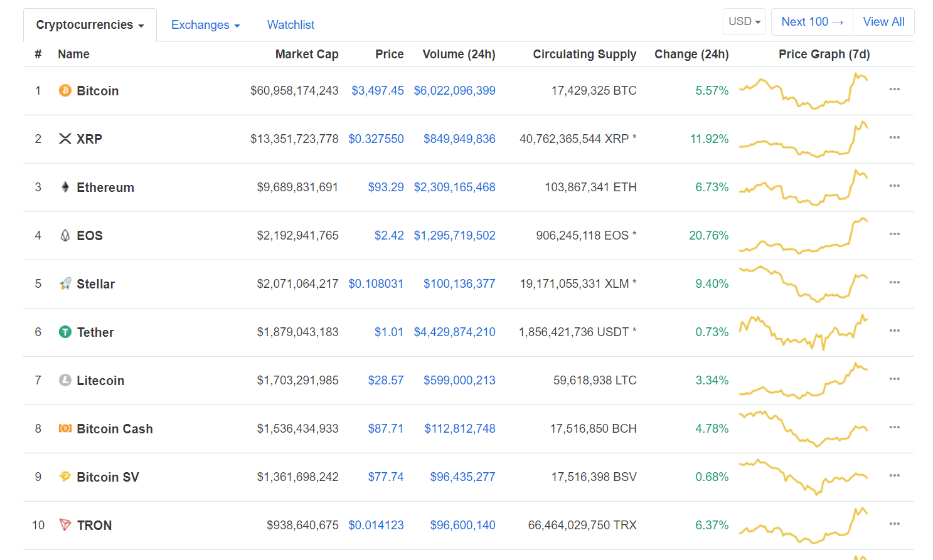Image resolution: width=933 pixels, height=560 pixels.
Task: Go to the Next 100 cryptocurrencies
Action: pos(812,21)
